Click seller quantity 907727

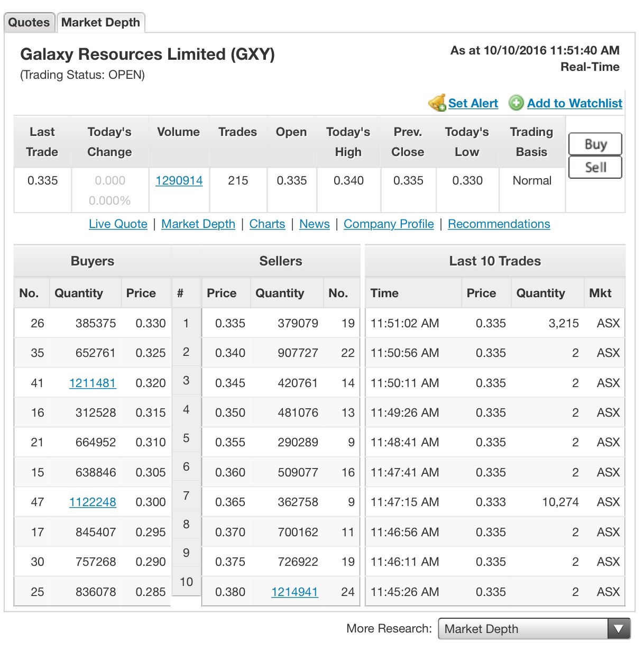298,353
